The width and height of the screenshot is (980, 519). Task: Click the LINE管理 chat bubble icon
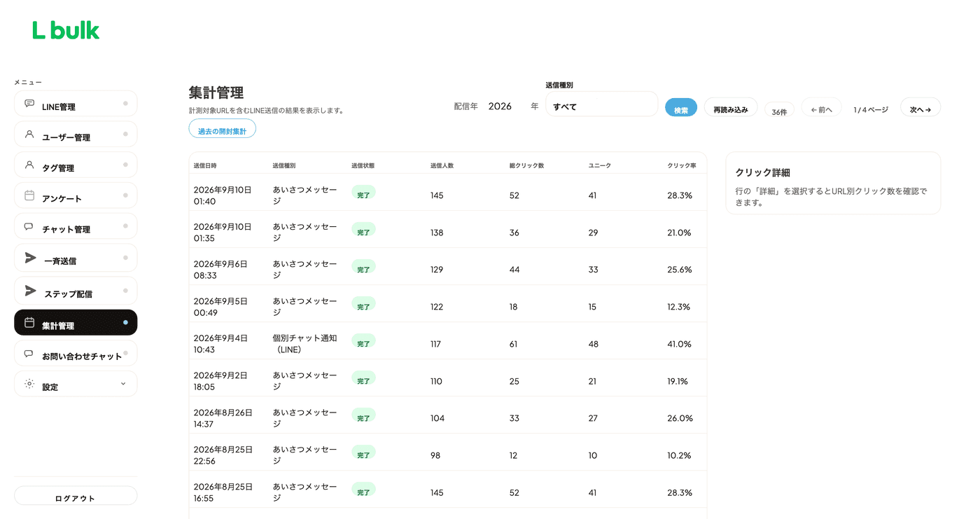(x=29, y=103)
